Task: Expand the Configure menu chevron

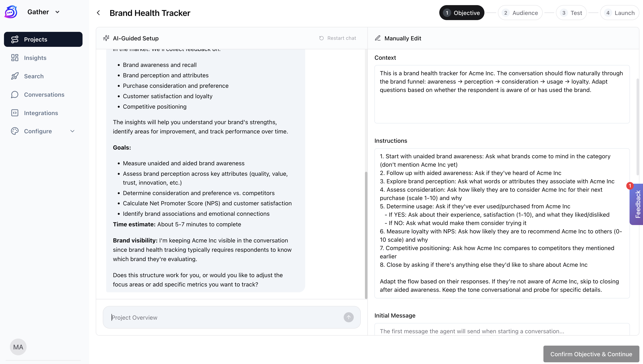Action: coord(72,131)
